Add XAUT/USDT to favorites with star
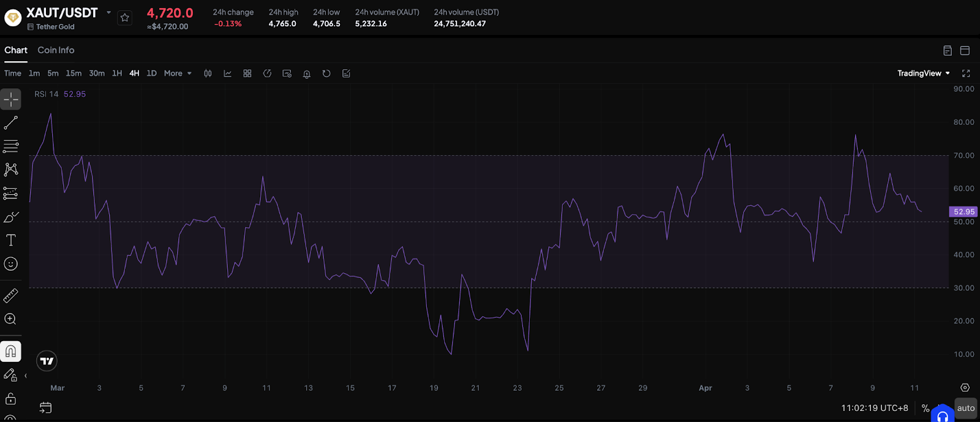 pyautogui.click(x=125, y=18)
